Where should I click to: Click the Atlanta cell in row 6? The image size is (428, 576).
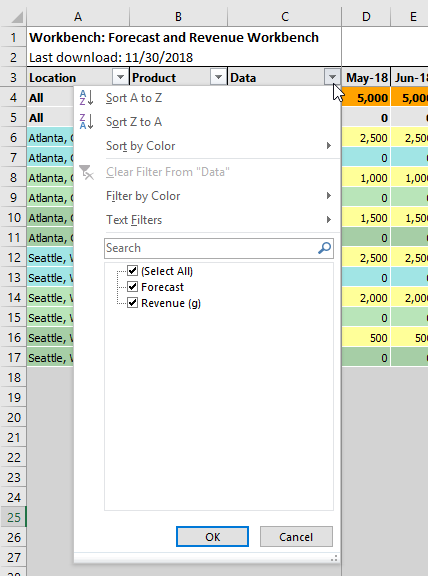(x=50, y=138)
